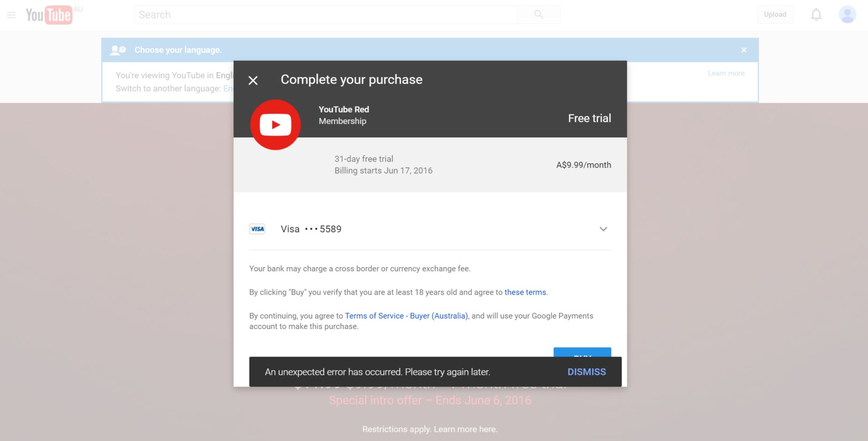The width and height of the screenshot is (868, 441).
Task: Click the YouTube Red play logo
Action: [x=275, y=125]
